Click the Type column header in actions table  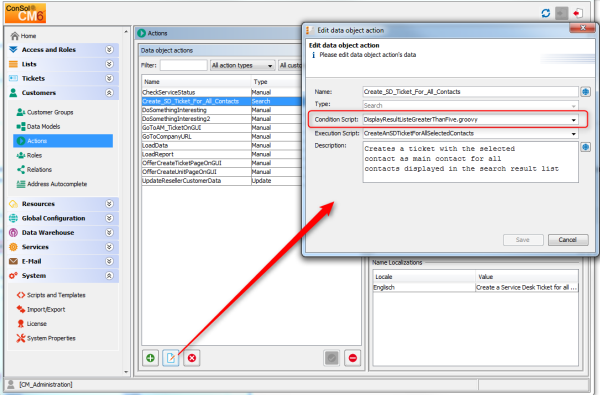(276, 82)
